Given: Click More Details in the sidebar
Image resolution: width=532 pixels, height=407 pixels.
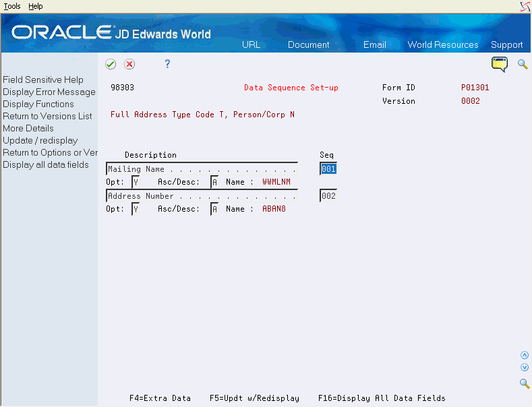Looking at the screenshot, I should pos(28,128).
